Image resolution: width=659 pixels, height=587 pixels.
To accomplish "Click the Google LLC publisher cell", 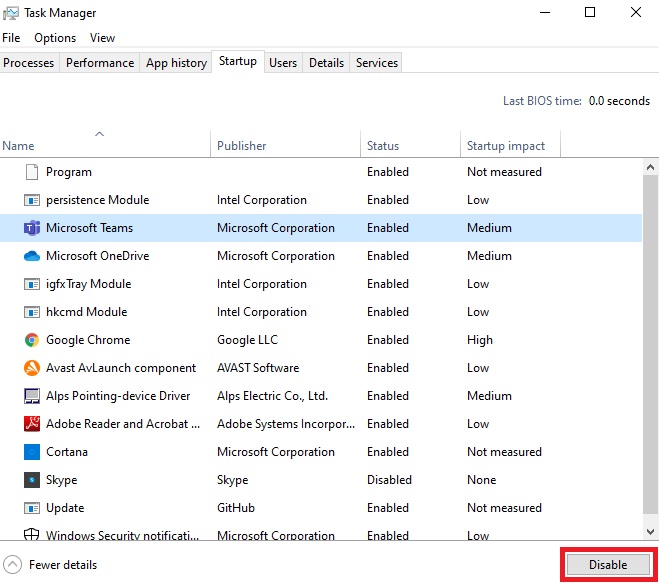I will tap(248, 340).
